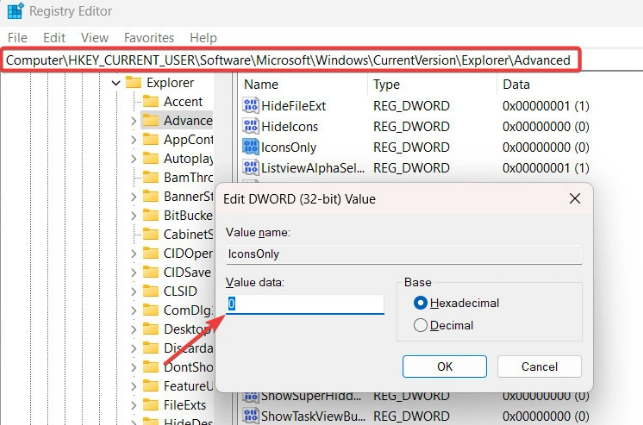643x425 pixels.
Task: Close the Edit DWORD dialog
Action: 575,199
